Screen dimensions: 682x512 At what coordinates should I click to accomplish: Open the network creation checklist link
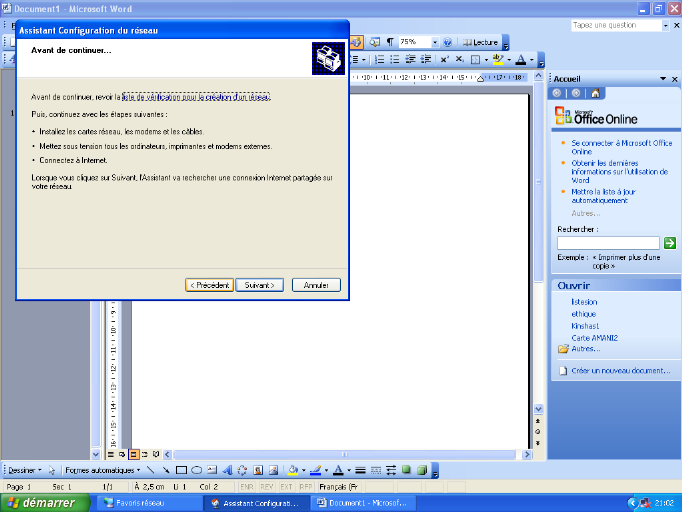click(196, 97)
